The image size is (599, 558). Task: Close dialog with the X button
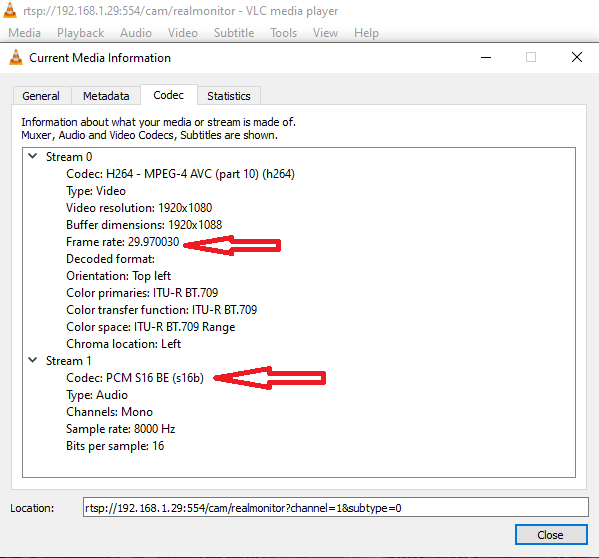tap(577, 57)
